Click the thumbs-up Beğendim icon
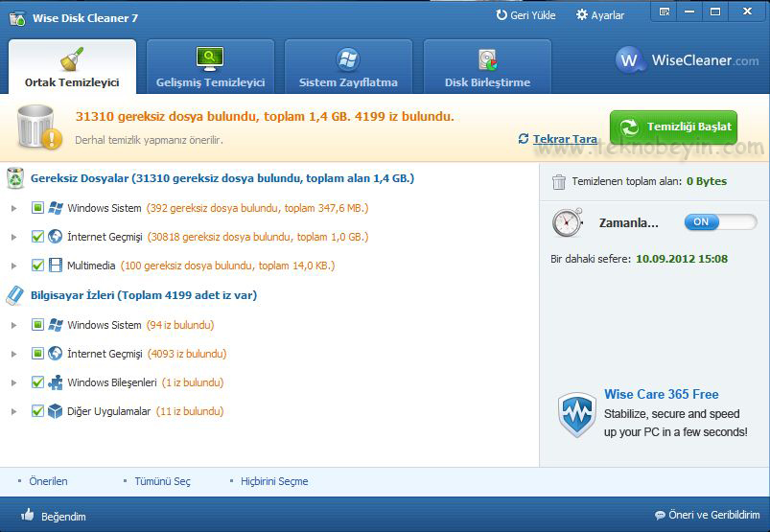 tap(28, 515)
